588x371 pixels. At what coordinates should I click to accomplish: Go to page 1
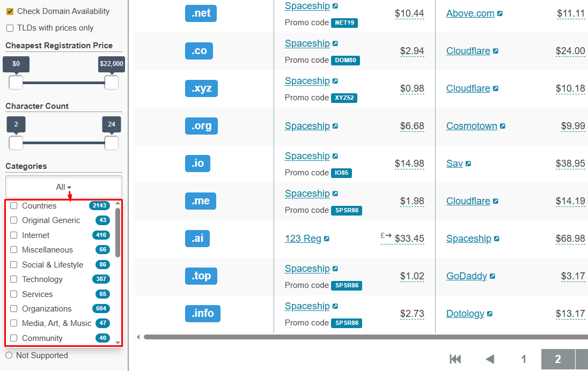pos(524,359)
